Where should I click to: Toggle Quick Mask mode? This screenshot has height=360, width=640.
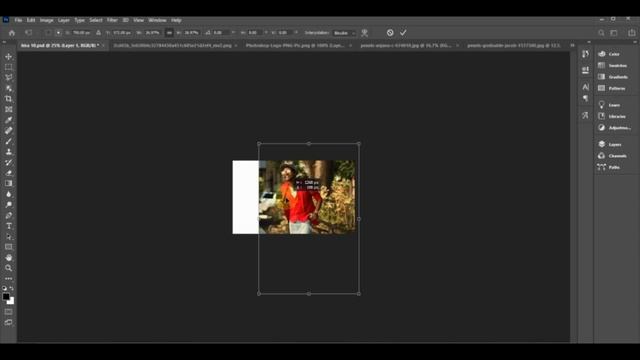[9, 312]
